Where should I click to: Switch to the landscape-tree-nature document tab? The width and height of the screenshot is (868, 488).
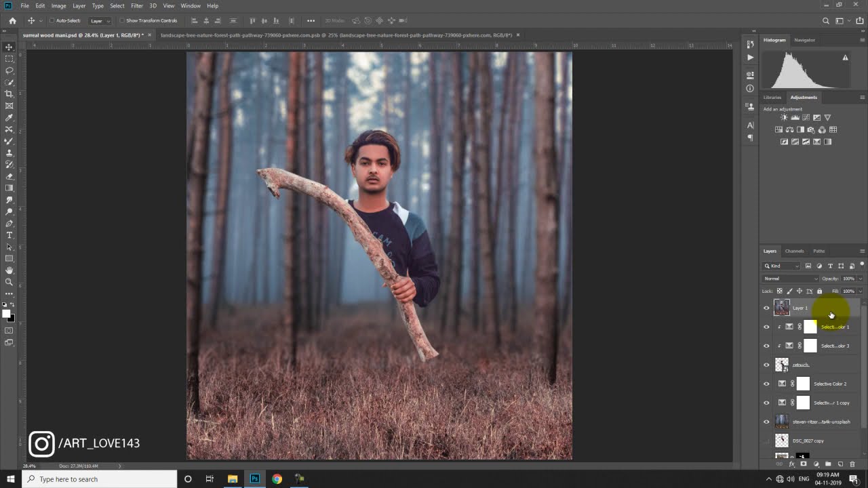click(x=336, y=35)
